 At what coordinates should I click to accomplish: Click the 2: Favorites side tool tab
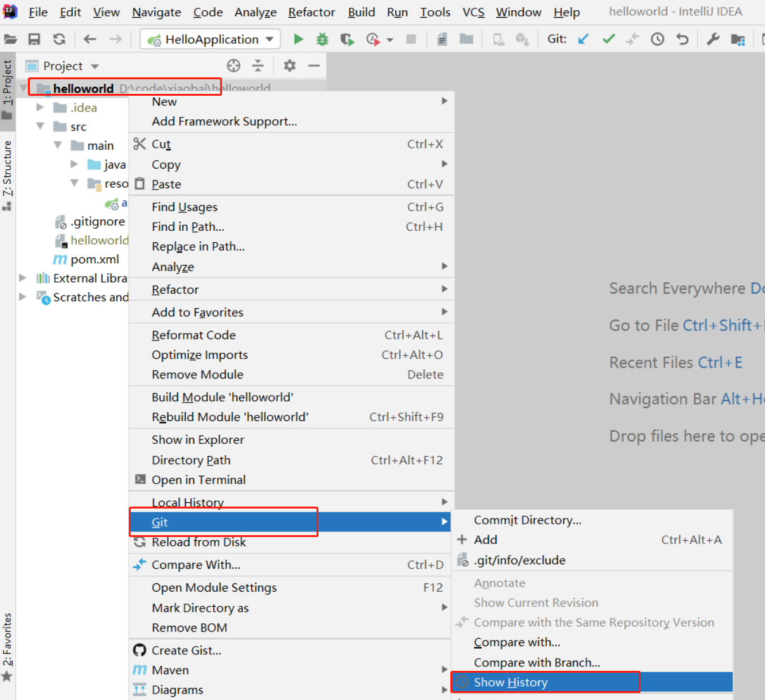pos(7,647)
